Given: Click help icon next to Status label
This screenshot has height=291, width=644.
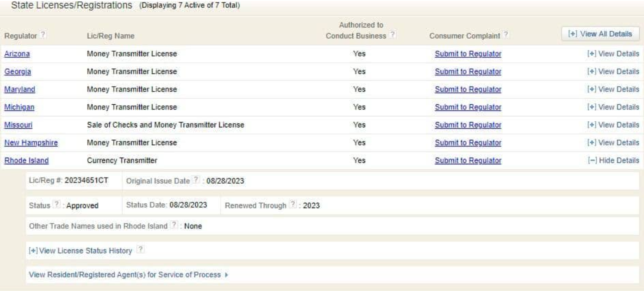Looking at the screenshot, I should 56,205.
